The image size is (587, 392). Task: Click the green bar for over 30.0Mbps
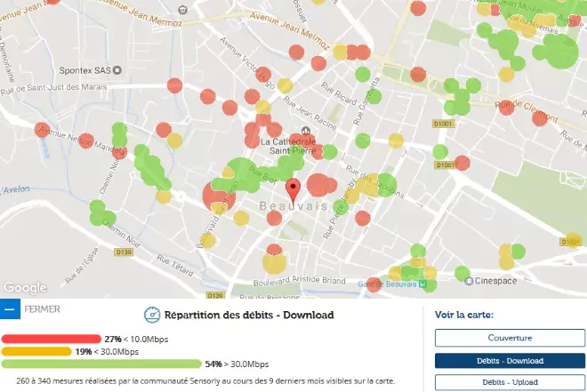click(x=101, y=364)
